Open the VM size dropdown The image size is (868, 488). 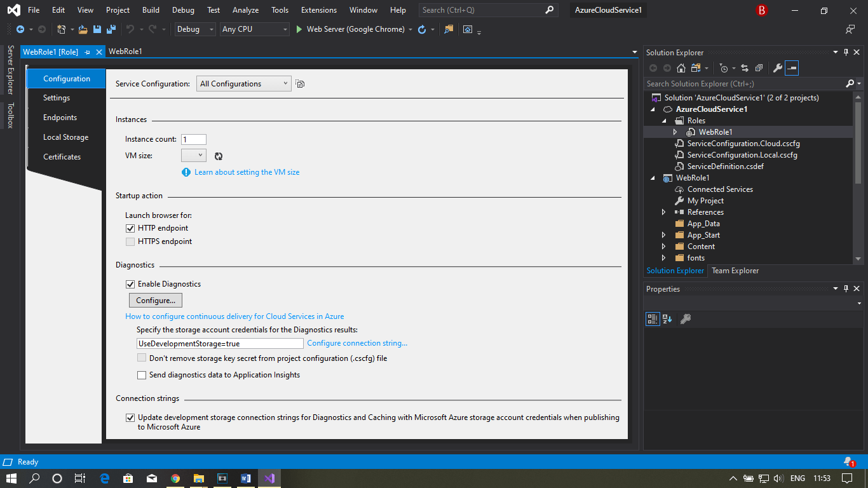[x=194, y=155]
